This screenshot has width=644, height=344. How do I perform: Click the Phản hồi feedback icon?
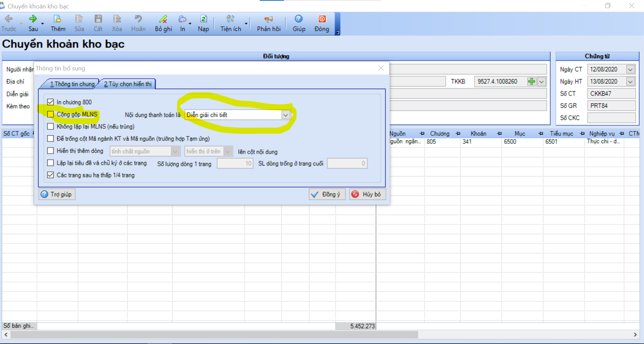268,19
